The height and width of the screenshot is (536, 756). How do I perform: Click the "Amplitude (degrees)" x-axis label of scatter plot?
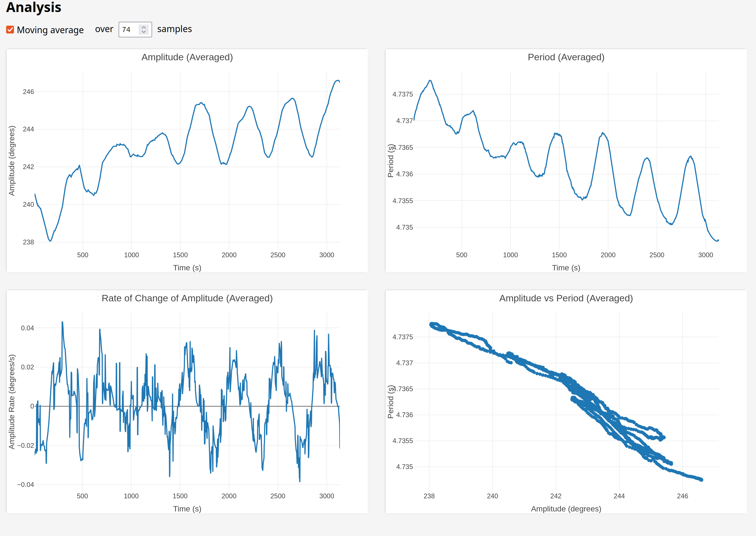point(566,509)
